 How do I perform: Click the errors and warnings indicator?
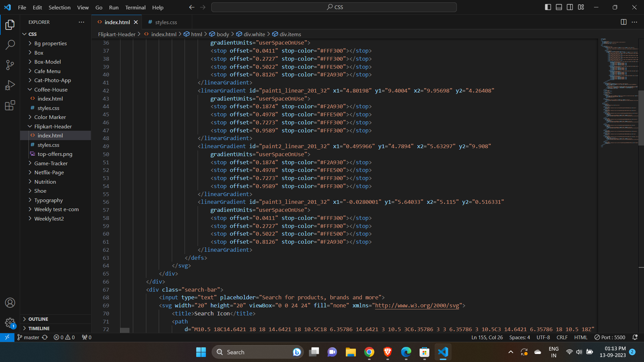point(64,337)
